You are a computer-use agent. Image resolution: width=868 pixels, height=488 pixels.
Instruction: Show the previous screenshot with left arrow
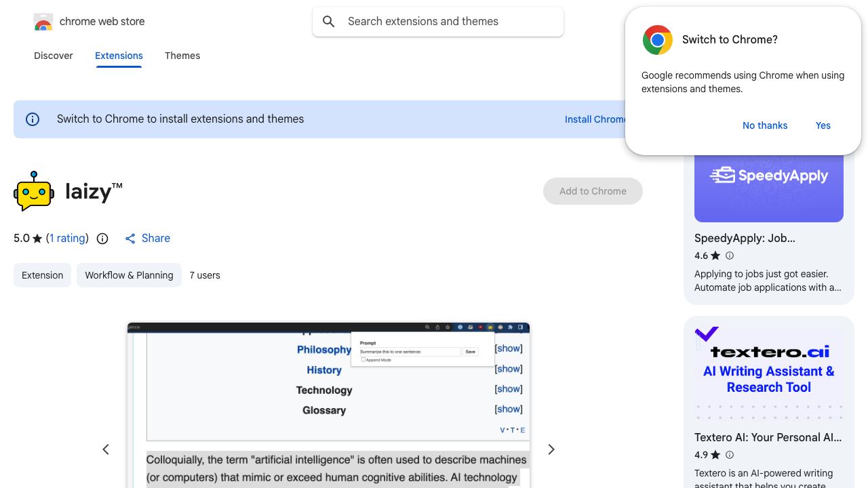pyautogui.click(x=106, y=449)
